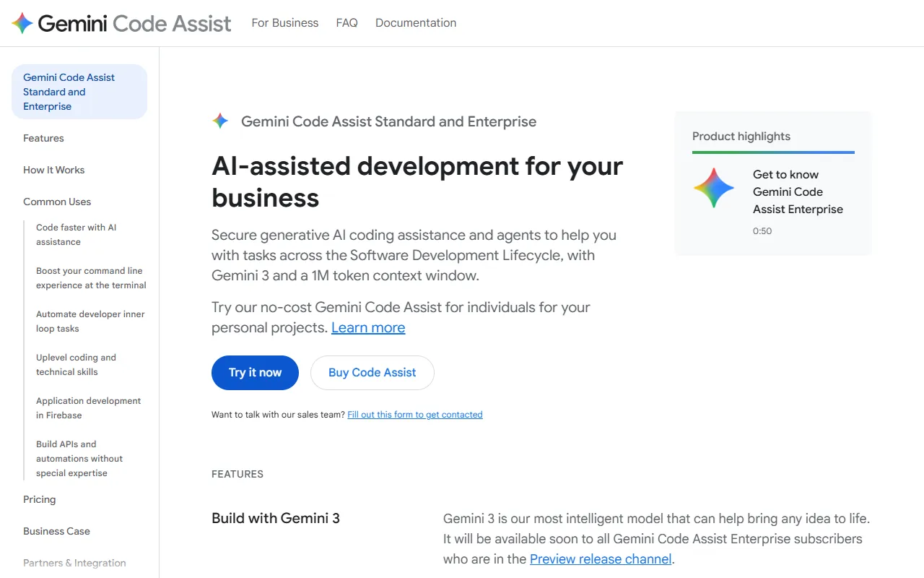Click the Gemini Code Assist logo icon
Image resolution: width=924 pixels, height=578 pixels.
tap(22, 23)
